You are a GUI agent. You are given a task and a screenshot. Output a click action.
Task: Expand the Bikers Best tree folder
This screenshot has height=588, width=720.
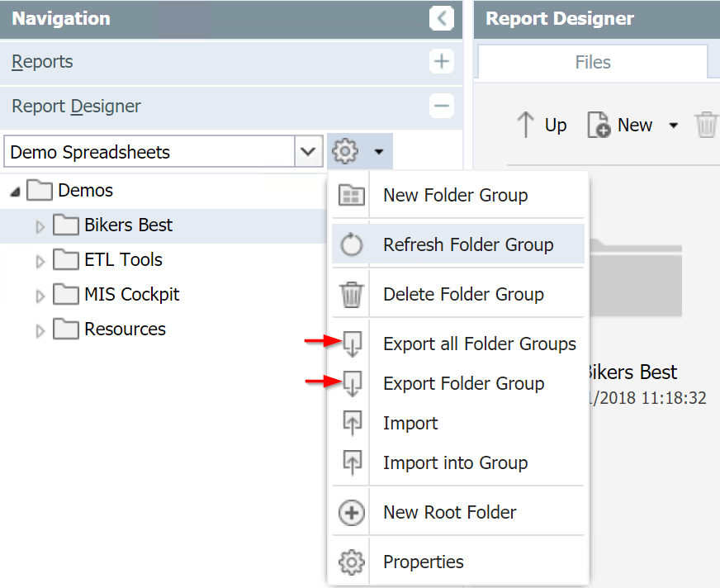(40, 226)
